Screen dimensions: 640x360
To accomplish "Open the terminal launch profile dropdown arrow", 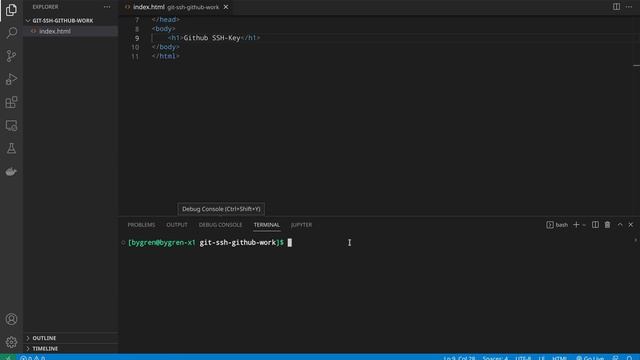I will (x=584, y=225).
